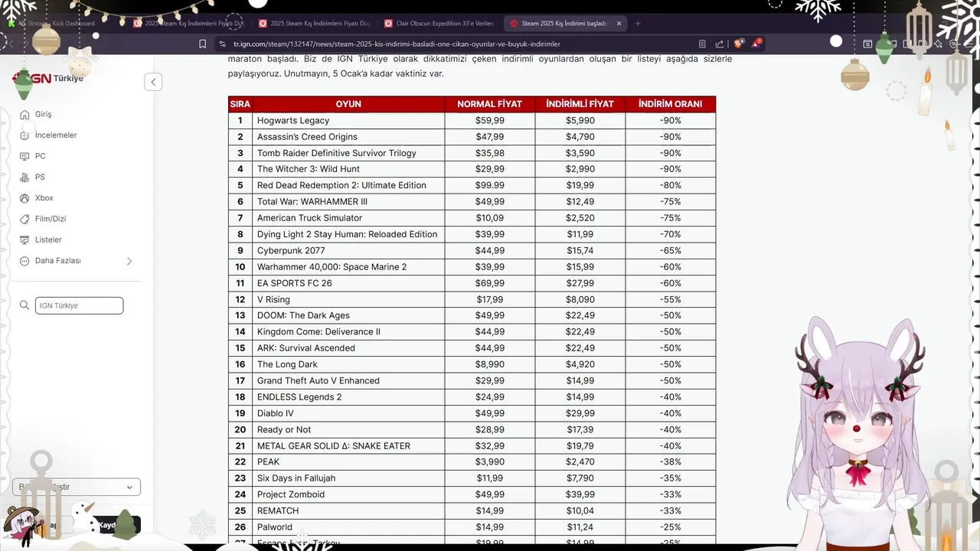
Task: Open the Listeler menu link
Action: [48, 240]
